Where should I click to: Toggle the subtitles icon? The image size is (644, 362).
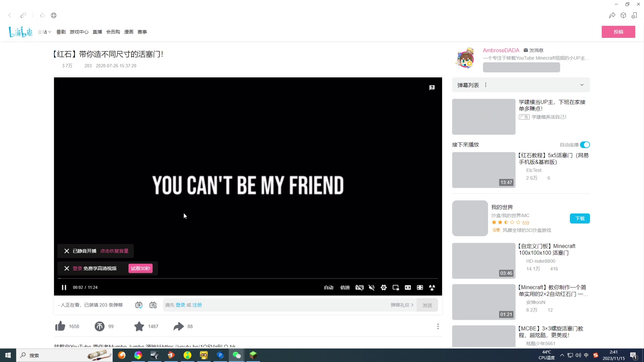[359, 288]
